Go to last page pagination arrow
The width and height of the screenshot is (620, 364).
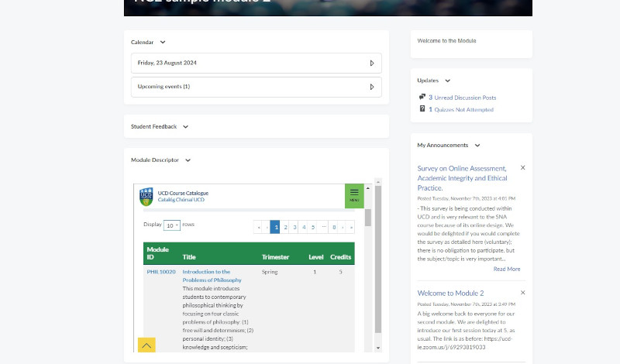pos(351,227)
